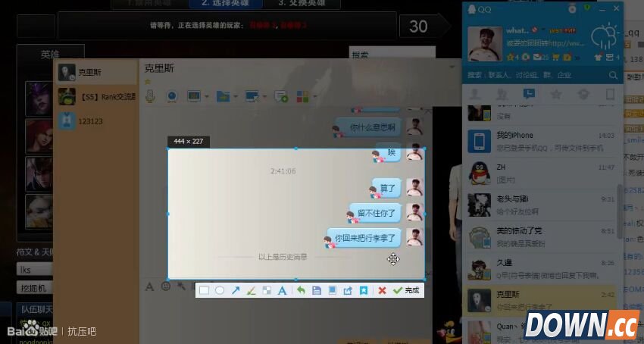
Task: Select the arrow drawing tool
Action: 236,290
